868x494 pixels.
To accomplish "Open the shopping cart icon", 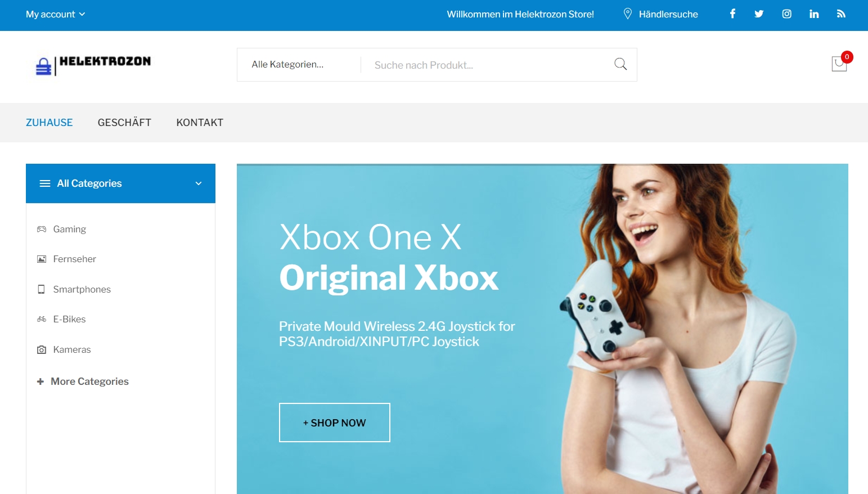I will (839, 64).
